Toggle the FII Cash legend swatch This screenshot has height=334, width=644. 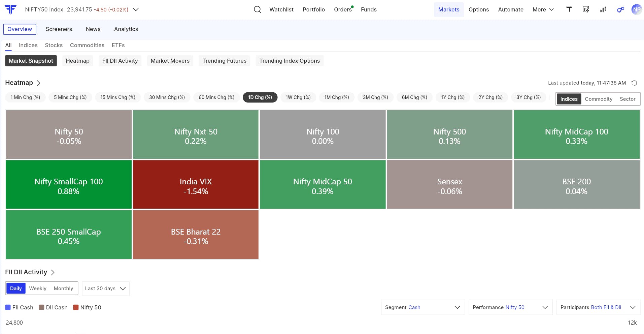pos(8,307)
